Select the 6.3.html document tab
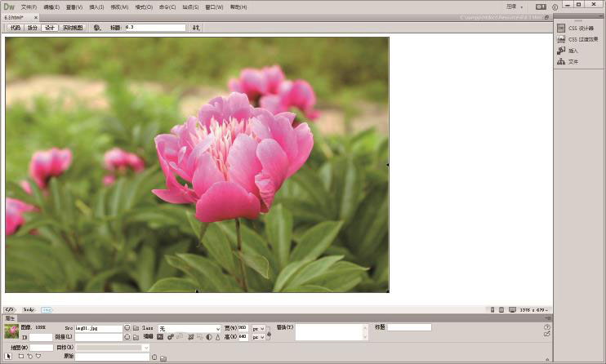Screen dimensions: 606x364 pyautogui.click(x=14, y=16)
